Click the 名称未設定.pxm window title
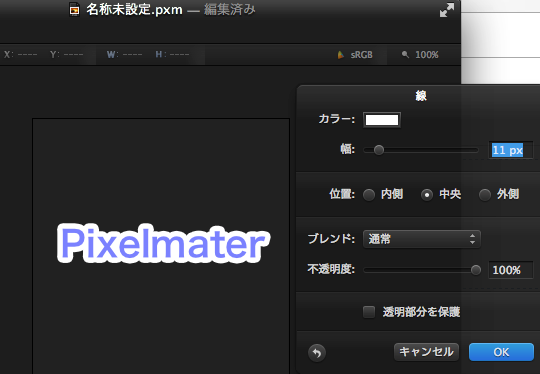540x374 pixels. click(134, 10)
